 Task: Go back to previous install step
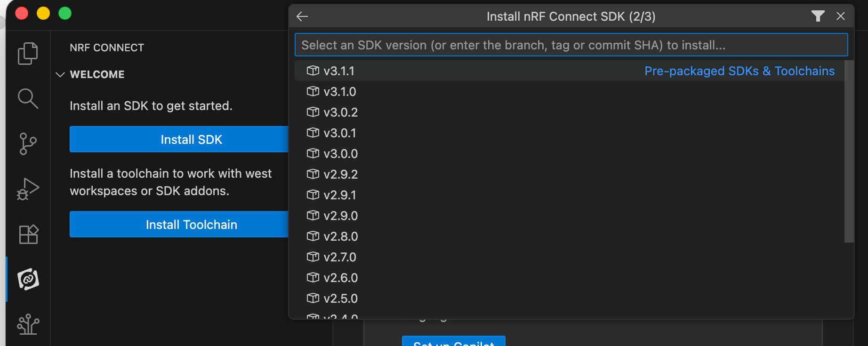[x=302, y=16]
